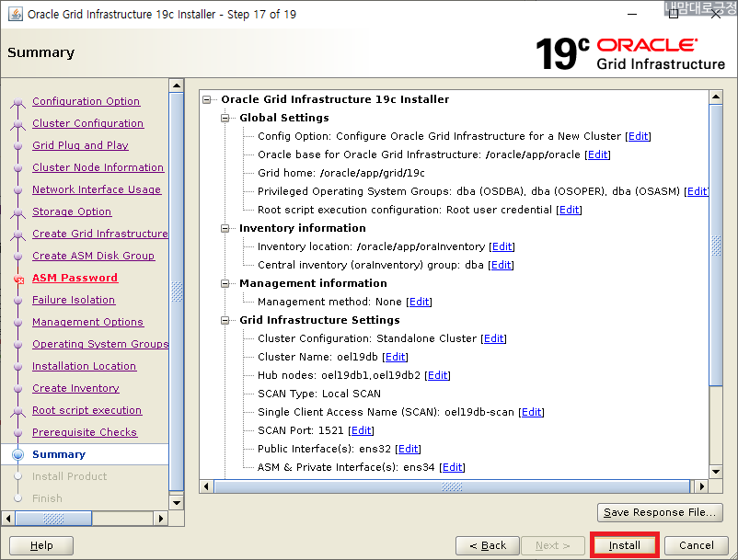Click the Install button

[x=624, y=545]
